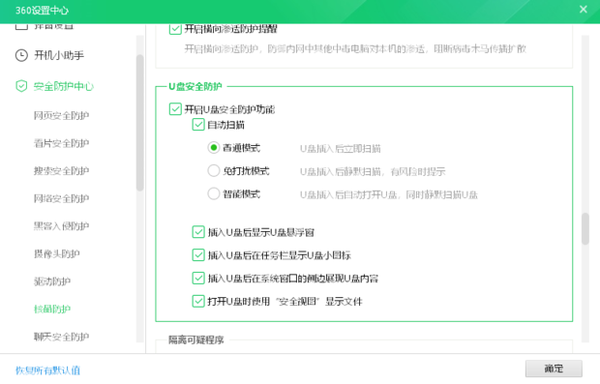Click description U盘插入后静默扫描，有风险时提示

(x=373, y=171)
